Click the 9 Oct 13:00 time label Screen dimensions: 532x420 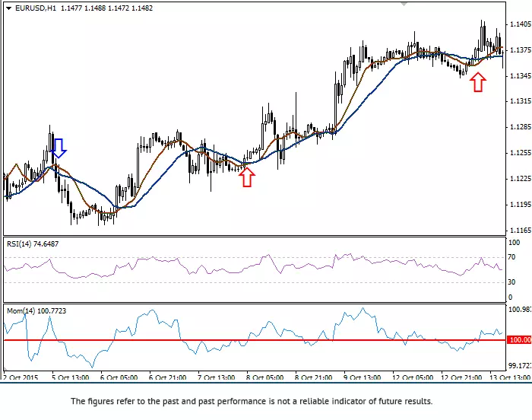coord(362,377)
